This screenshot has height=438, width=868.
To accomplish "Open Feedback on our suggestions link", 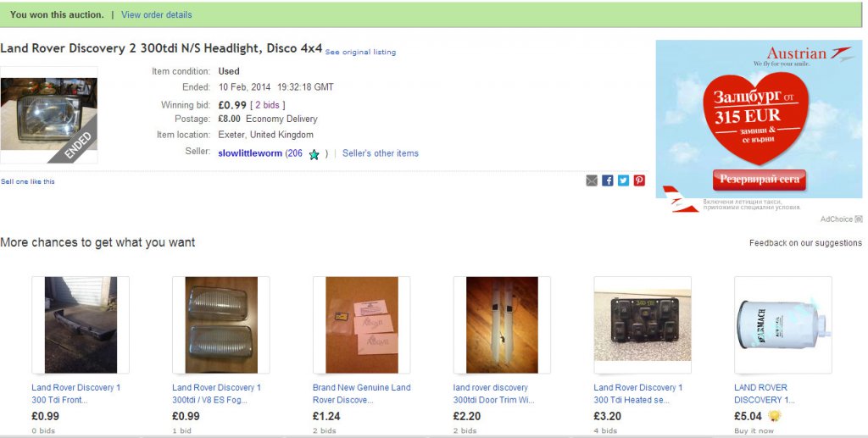I will [x=805, y=243].
